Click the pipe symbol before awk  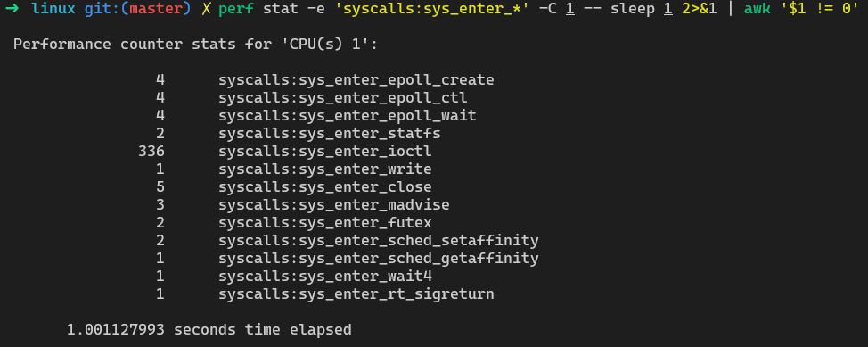click(x=732, y=10)
